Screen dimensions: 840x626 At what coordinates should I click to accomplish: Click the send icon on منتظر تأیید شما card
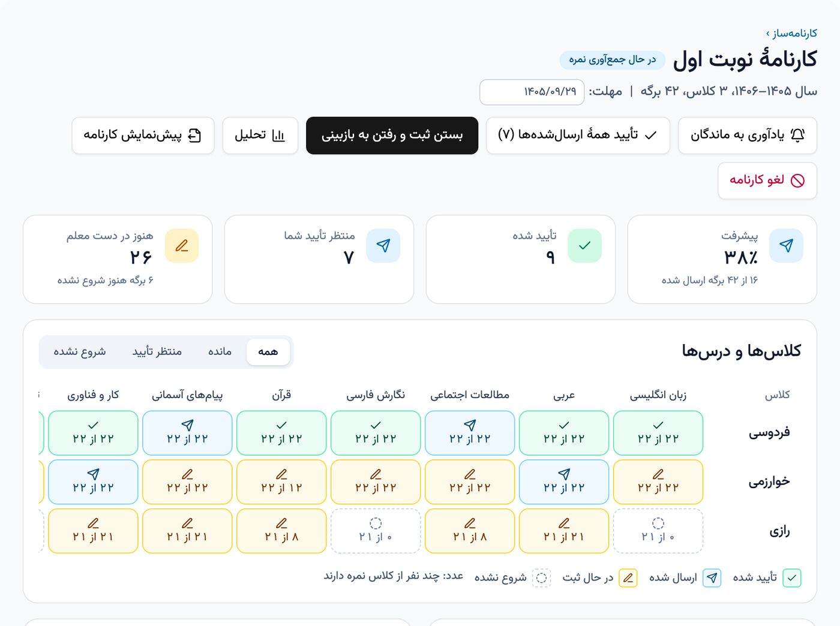(x=383, y=245)
